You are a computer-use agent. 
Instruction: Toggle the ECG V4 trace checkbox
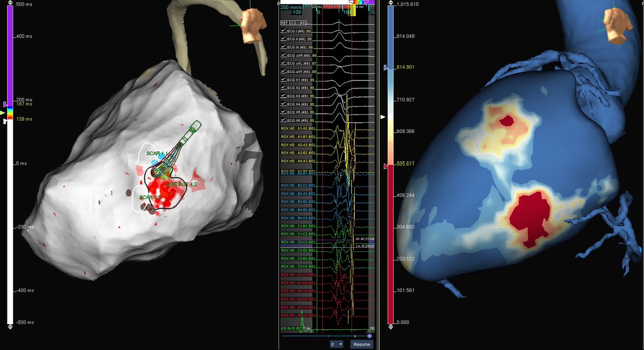tap(283, 105)
